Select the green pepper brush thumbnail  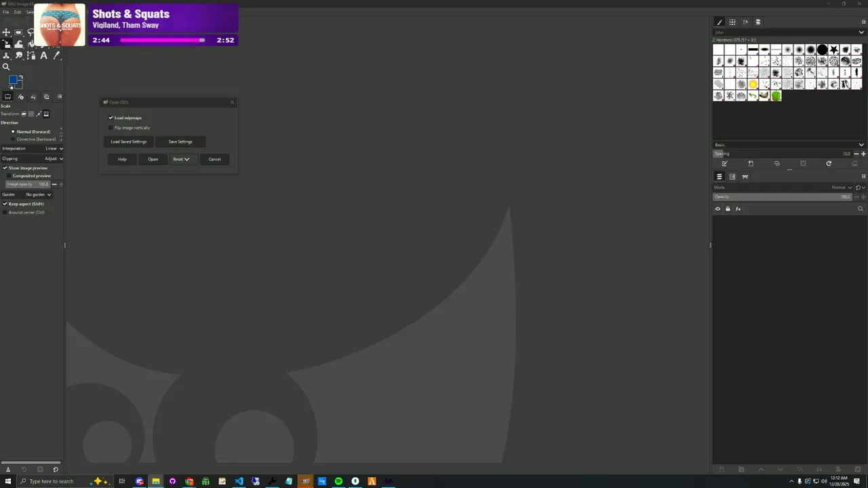pyautogui.click(x=776, y=96)
